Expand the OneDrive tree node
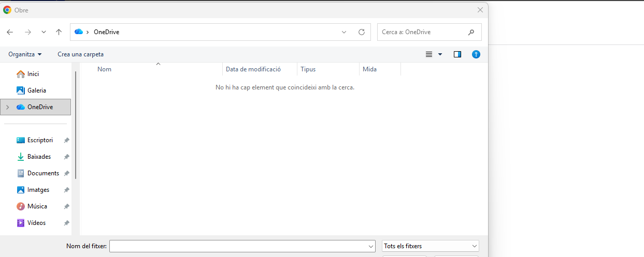Screen dimensions: 644x257 pyautogui.click(x=7, y=107)
